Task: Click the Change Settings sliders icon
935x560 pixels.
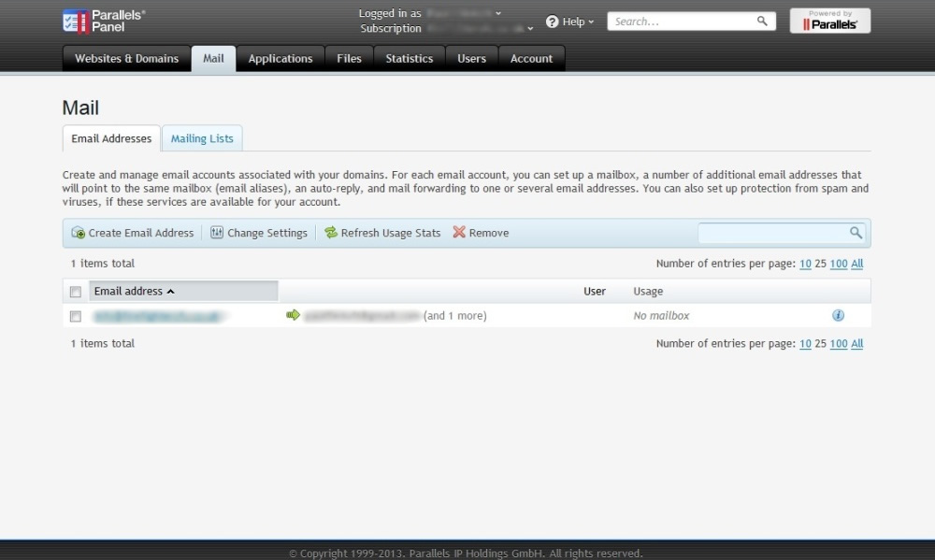Action: pyautogui.click(x=217, y=233)
